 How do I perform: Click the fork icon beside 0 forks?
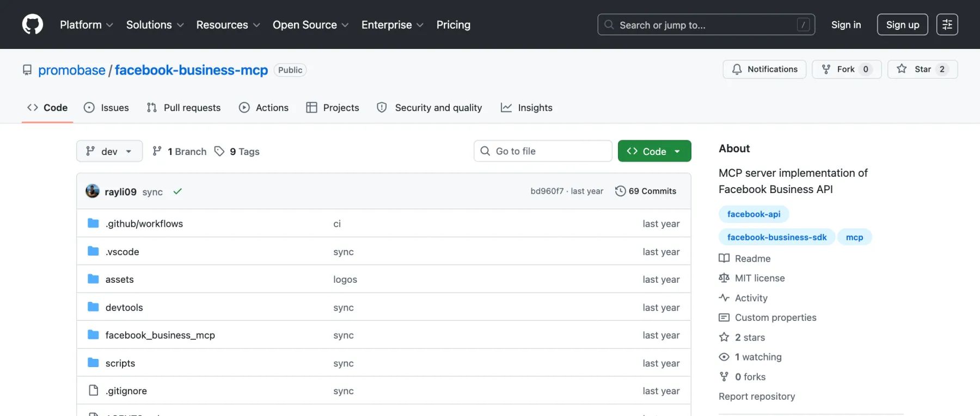pos(724,376)
